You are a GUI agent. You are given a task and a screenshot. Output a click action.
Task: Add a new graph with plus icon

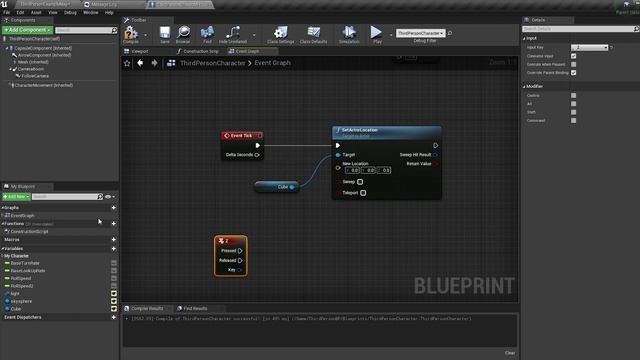tap(113, 208)
